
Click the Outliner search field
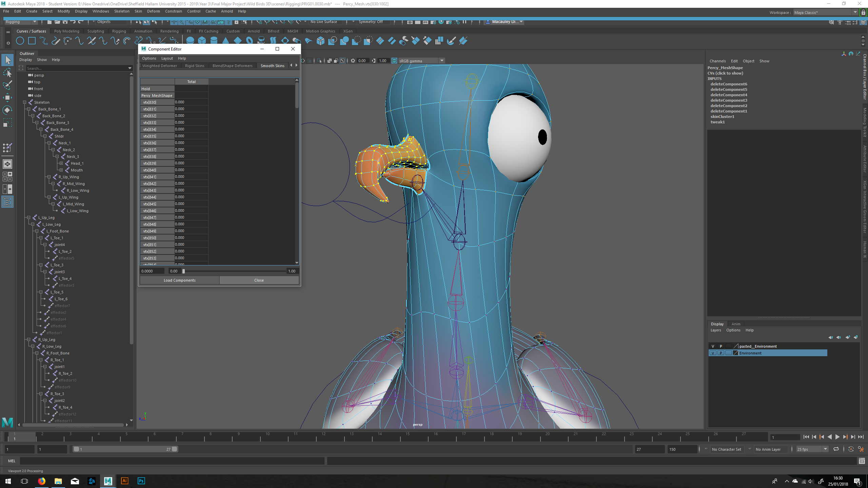click(x=79, y=68)
